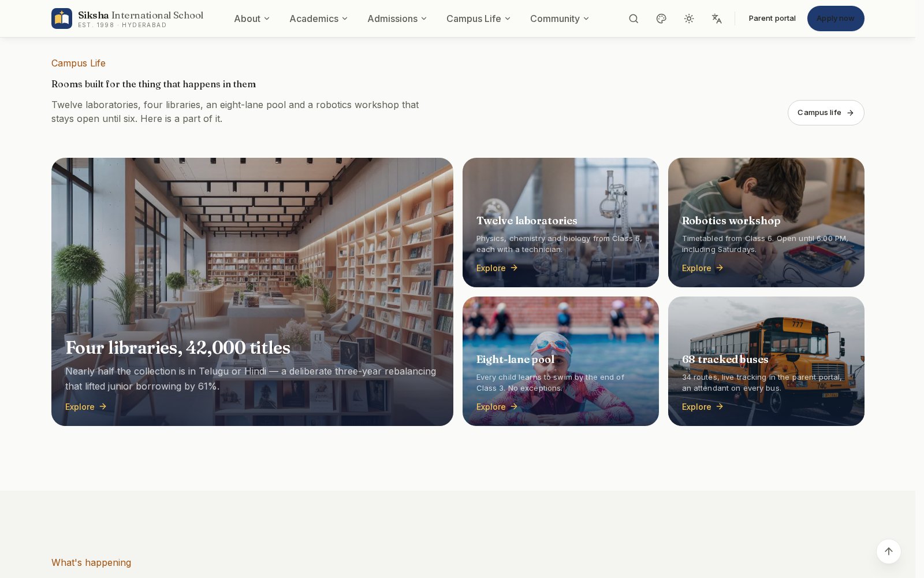Expand the Admissions menu

(x=397, y=18)
